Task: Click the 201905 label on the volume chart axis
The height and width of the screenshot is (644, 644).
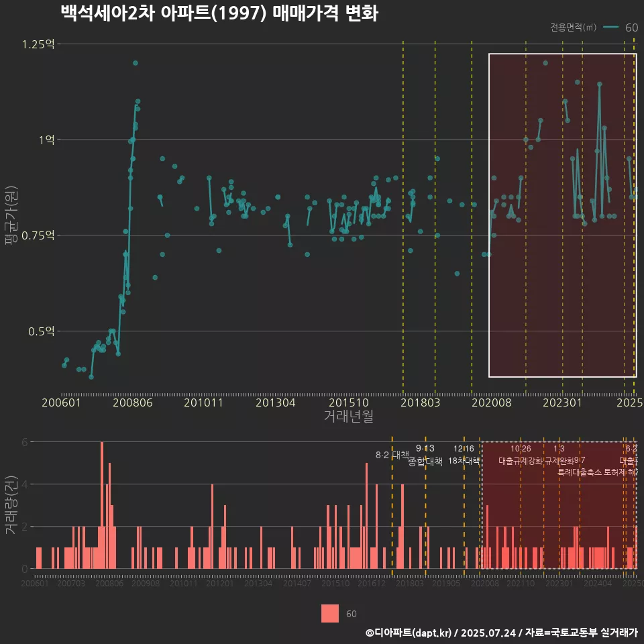Action: point(446,583)
